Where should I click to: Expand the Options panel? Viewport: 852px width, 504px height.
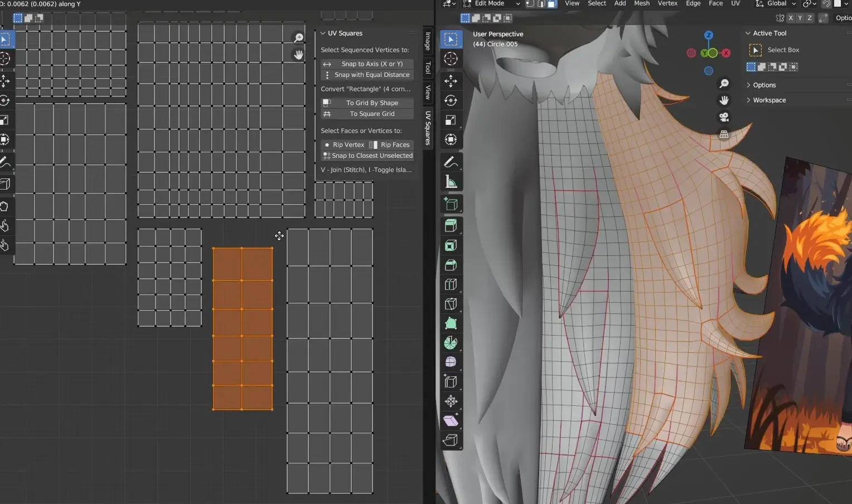(764, 85)
